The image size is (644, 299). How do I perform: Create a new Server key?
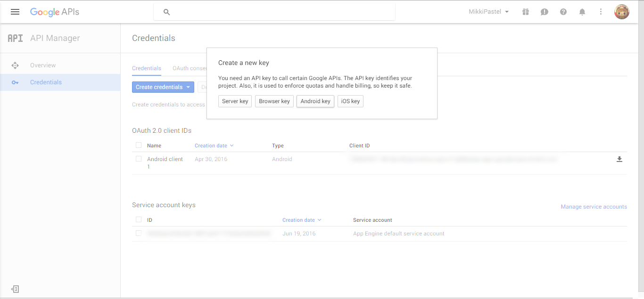[235, 101]
